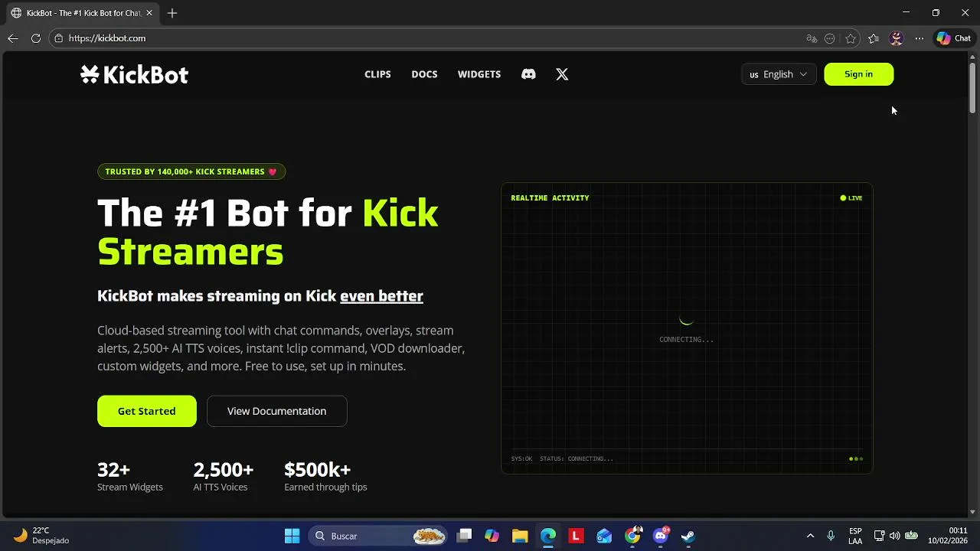
Task: Open the volume tray icon
Action: [894, 536]
